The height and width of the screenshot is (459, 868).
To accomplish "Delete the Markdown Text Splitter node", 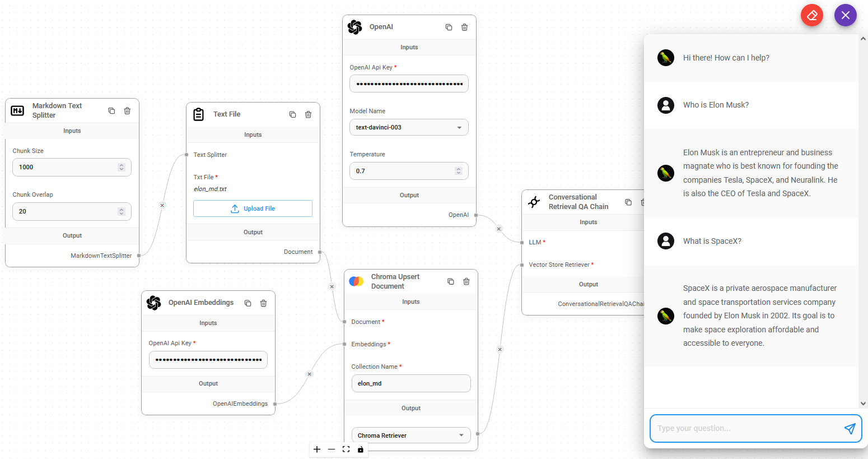I will [127, 111].
